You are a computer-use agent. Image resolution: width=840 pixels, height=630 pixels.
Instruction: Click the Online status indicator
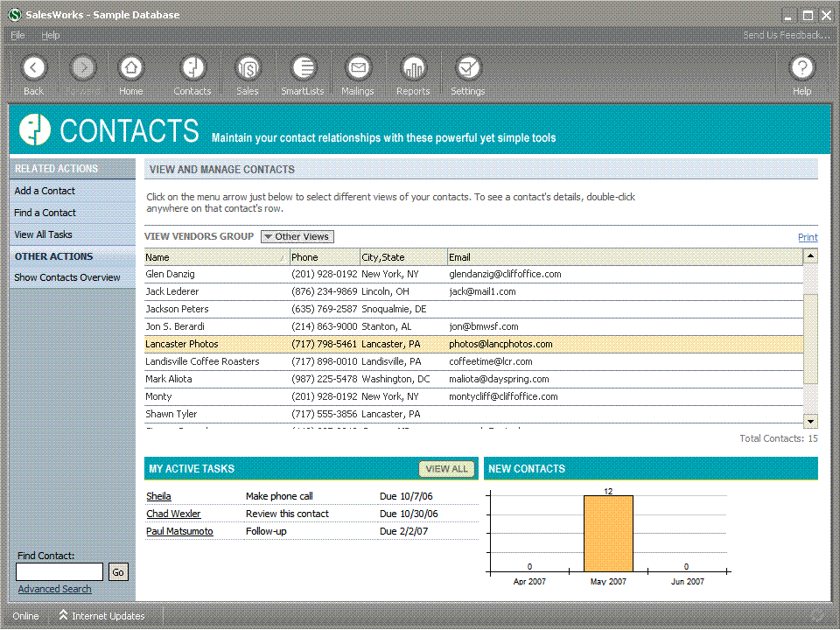point(25,616)
